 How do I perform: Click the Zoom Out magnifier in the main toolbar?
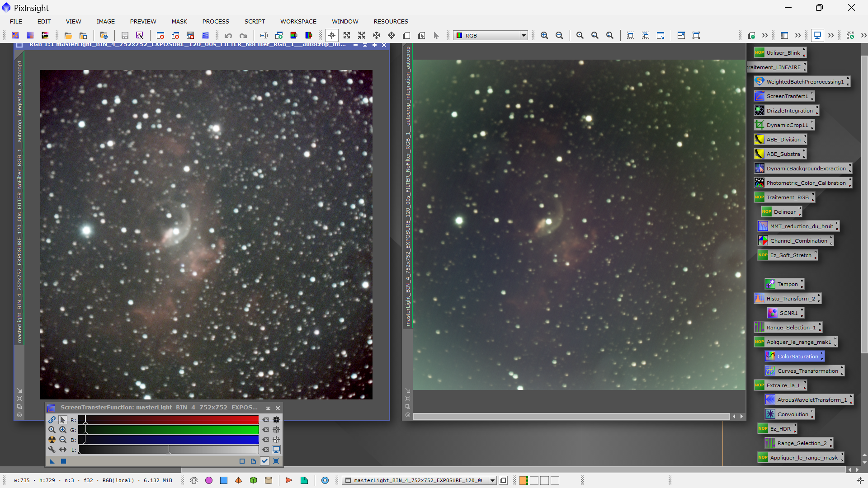point(559,35)
